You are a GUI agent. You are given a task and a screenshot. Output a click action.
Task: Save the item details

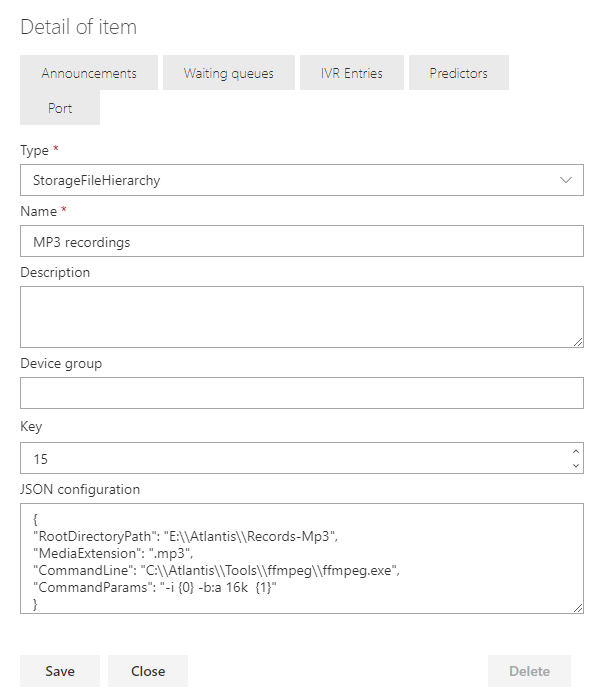click(x=60, y=671)
